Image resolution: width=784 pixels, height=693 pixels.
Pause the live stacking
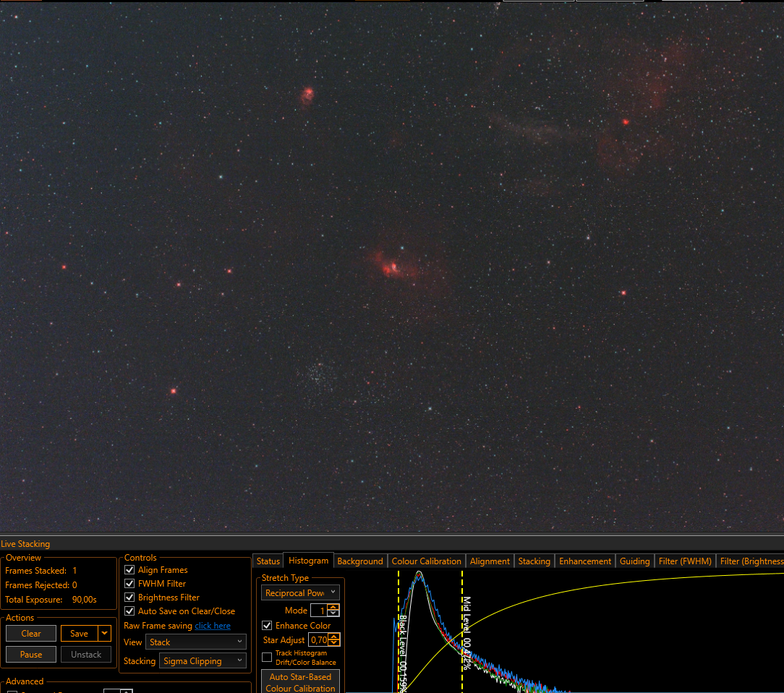(x=31, y=654)
